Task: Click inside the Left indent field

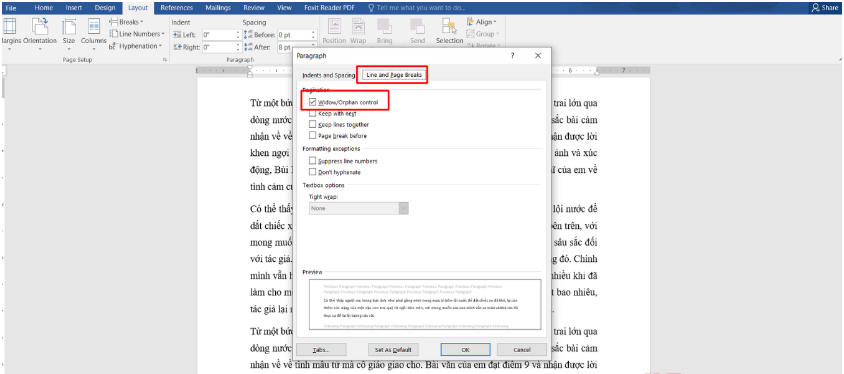Action: [219, 34]
